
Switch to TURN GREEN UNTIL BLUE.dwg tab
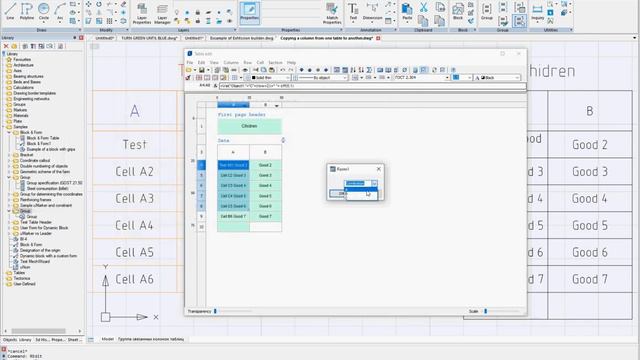pos(149,38)
